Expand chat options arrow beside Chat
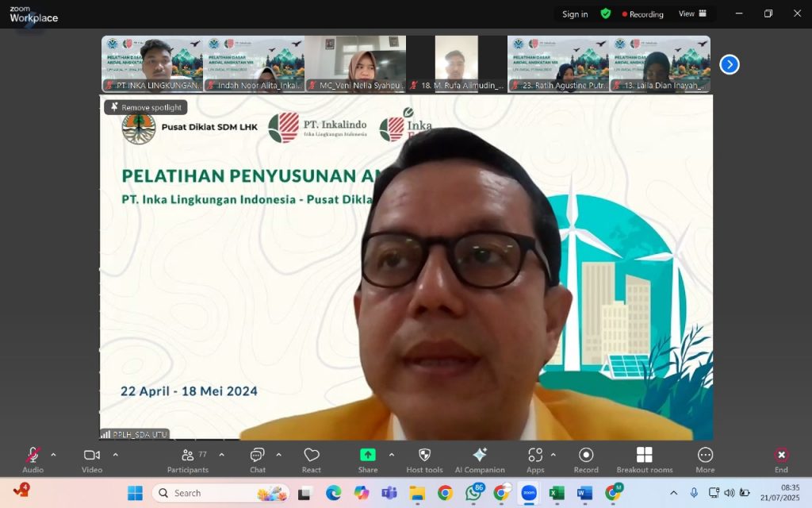 coord(278,455)
